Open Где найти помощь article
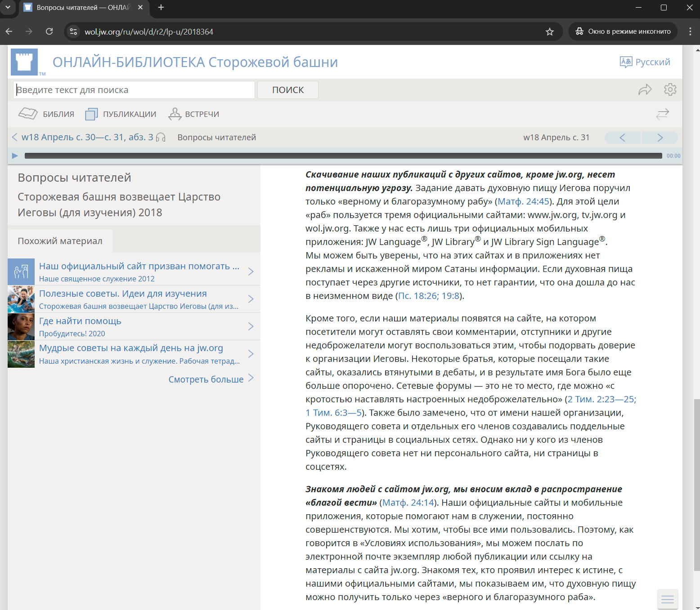700x610 pixels. tap(80, 321)
